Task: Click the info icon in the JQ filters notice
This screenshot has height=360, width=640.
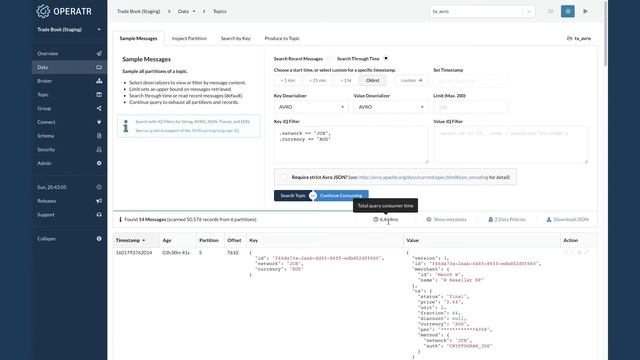Action: tap(126, 126)
